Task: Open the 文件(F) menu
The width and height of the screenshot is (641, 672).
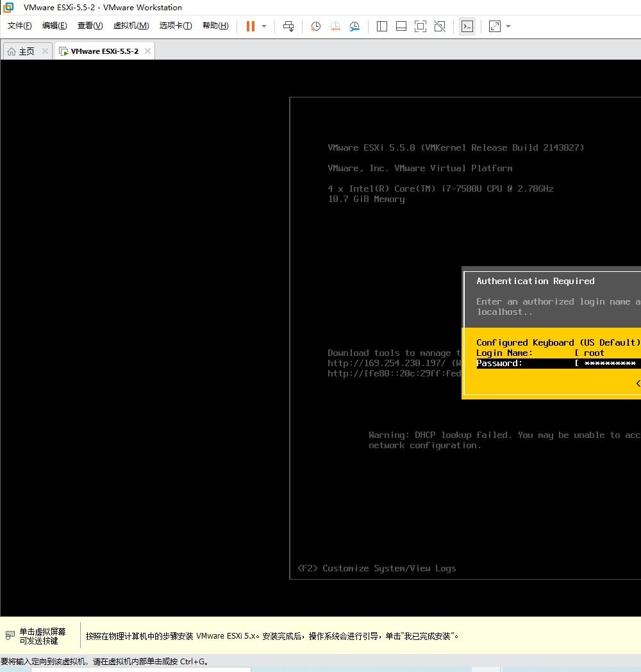Action: coord(19,26)
